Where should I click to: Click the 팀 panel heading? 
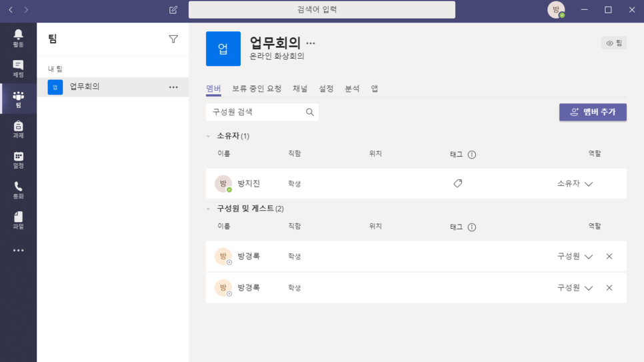(x=52, y=39)
